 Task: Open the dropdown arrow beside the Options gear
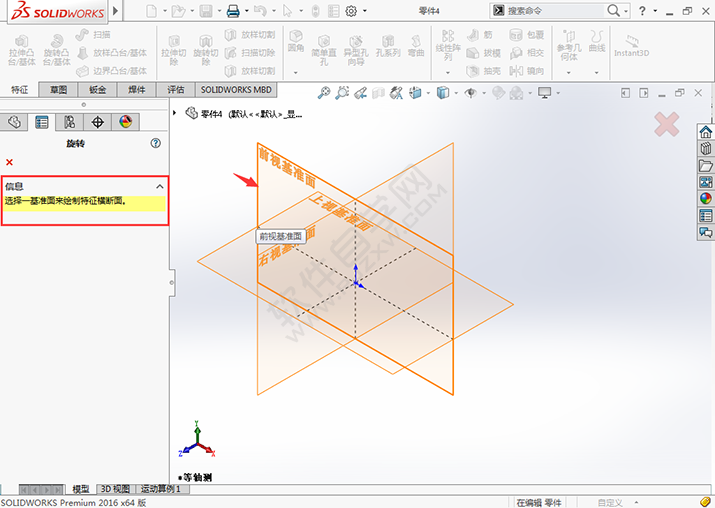pos(365,11)
